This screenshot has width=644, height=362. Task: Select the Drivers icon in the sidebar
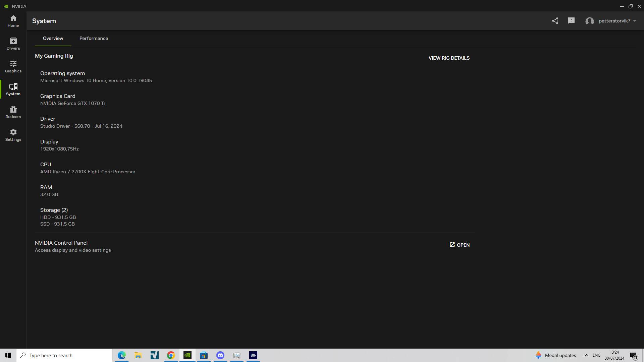[x=13, y=44]
